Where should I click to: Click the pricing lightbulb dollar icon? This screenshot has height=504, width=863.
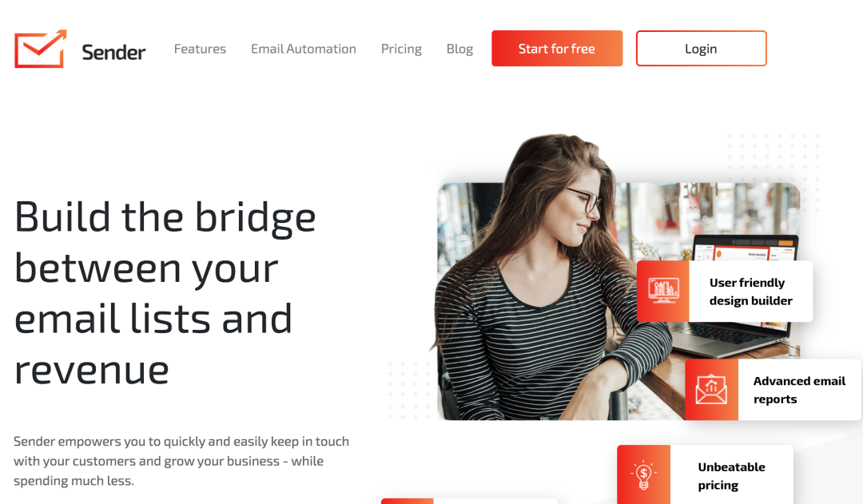643,474
